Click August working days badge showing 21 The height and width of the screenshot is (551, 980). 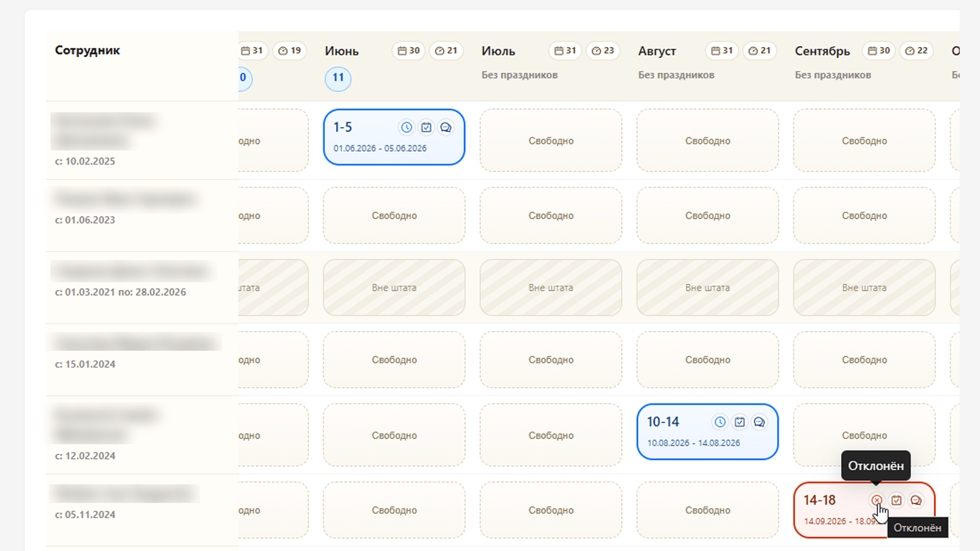759,51
